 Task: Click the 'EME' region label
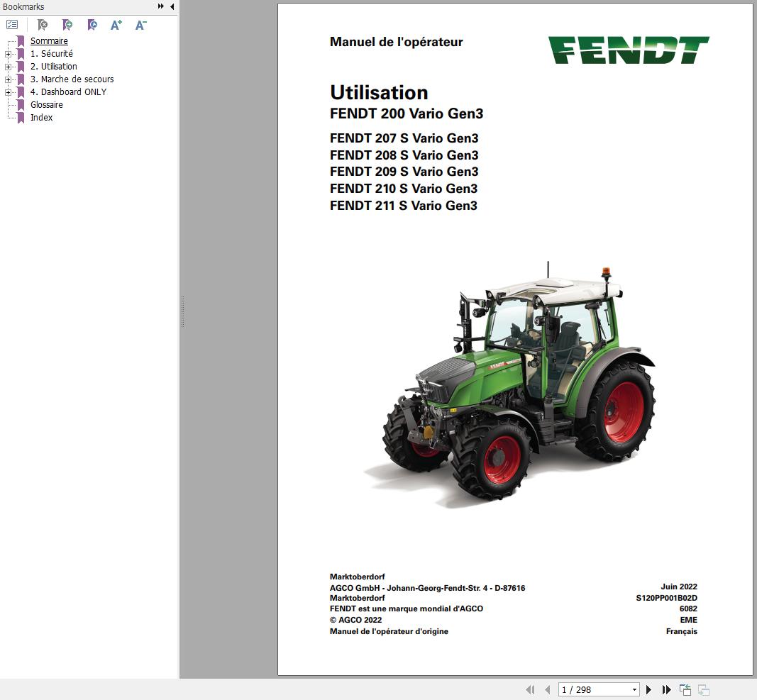coord(688,620)
